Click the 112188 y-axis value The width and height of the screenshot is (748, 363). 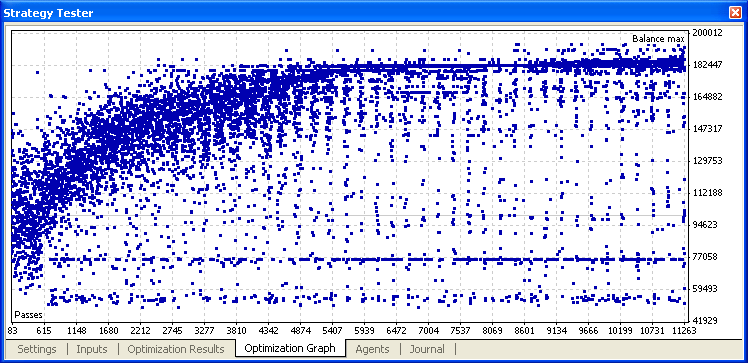coord(707,193)
